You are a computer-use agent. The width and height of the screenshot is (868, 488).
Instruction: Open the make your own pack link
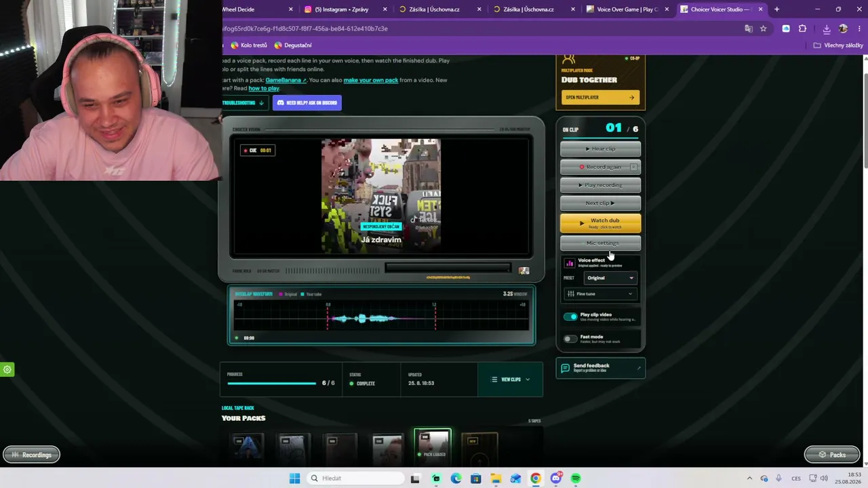(370, 80)
